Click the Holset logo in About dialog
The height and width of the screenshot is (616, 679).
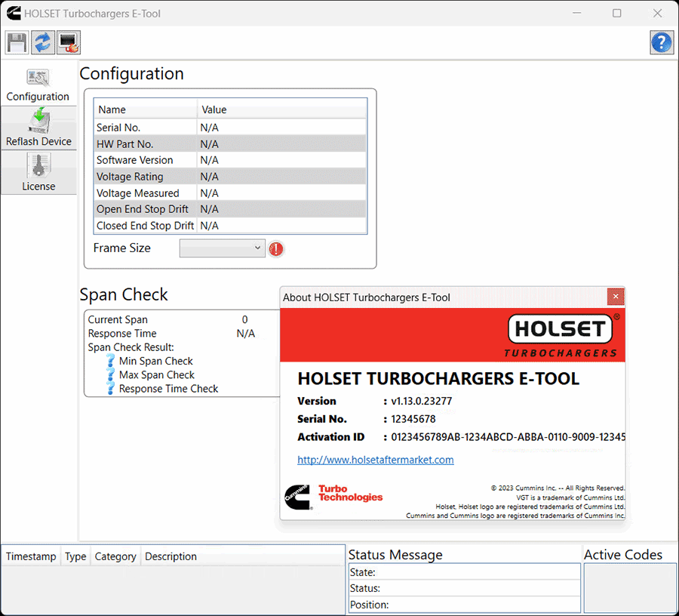pos(561,336)
